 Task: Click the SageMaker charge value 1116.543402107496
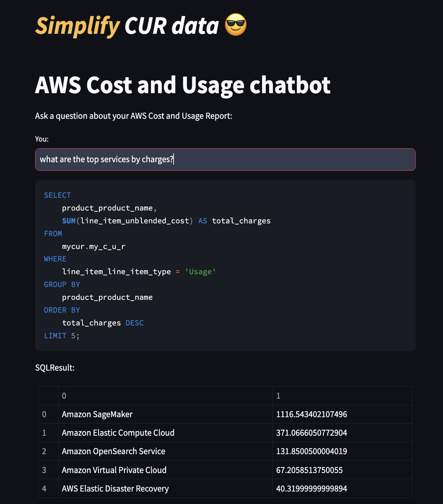[x=312, y=414]
